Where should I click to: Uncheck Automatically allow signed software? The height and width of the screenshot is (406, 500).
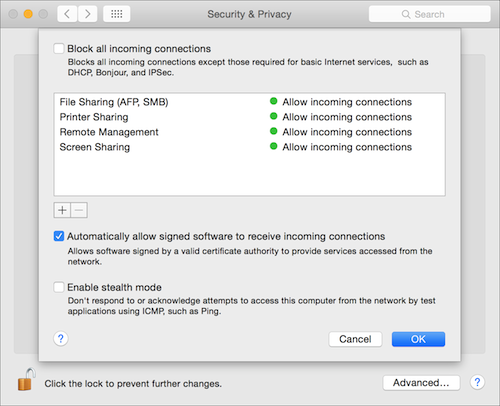(59, 236)
